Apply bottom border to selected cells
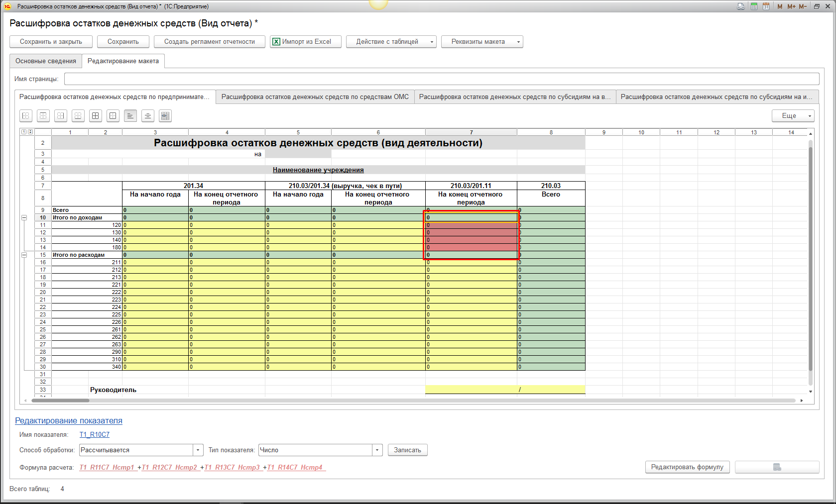 78,116
